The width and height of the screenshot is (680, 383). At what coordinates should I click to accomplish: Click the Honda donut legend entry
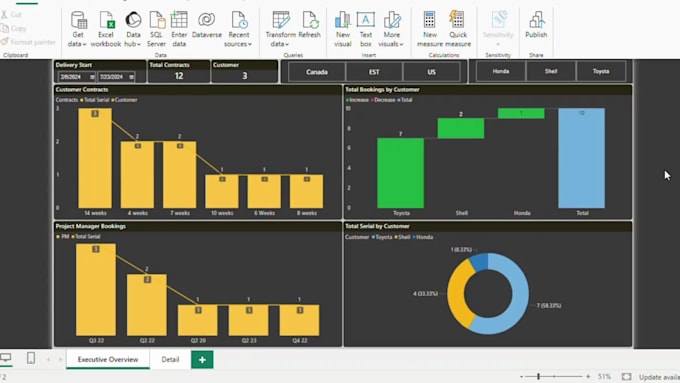[x=423, y=237]
